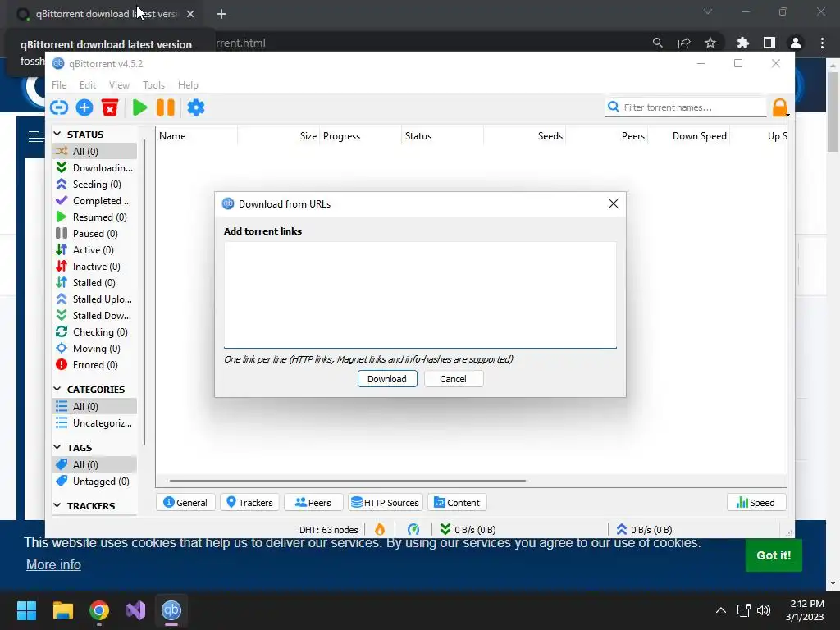This screenshot has width=840, height=630.
Task: Close the Download from URLs dialog
Action: coord(614,203)
